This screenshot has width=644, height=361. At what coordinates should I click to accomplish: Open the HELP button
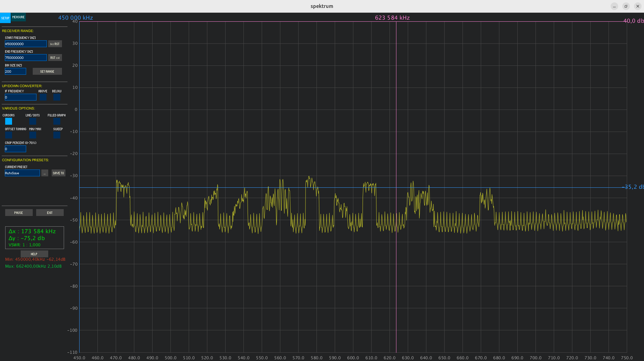(x=34, y=254)
